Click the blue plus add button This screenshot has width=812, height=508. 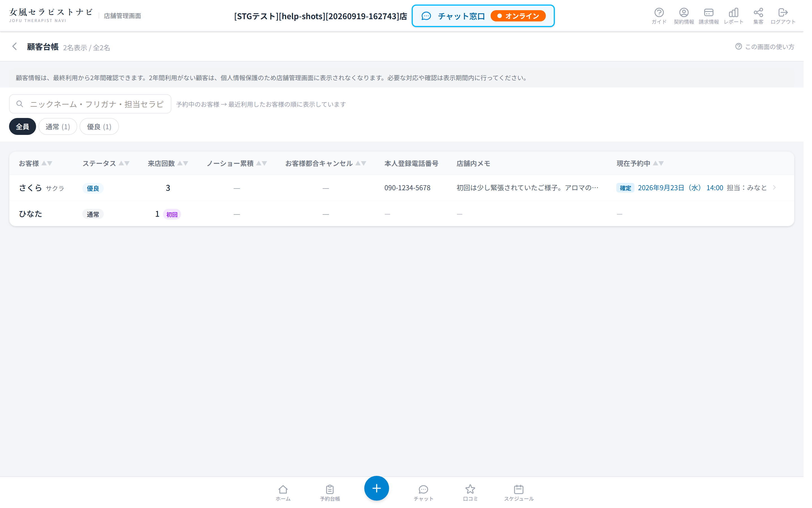(x=376, y=488)
